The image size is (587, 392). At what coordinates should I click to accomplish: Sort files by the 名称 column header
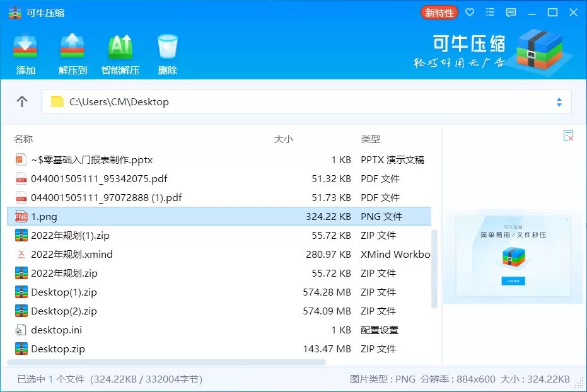tap(23, 139)
